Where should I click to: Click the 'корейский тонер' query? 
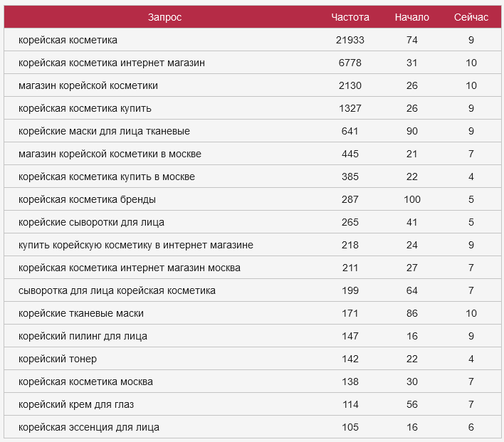58,359
